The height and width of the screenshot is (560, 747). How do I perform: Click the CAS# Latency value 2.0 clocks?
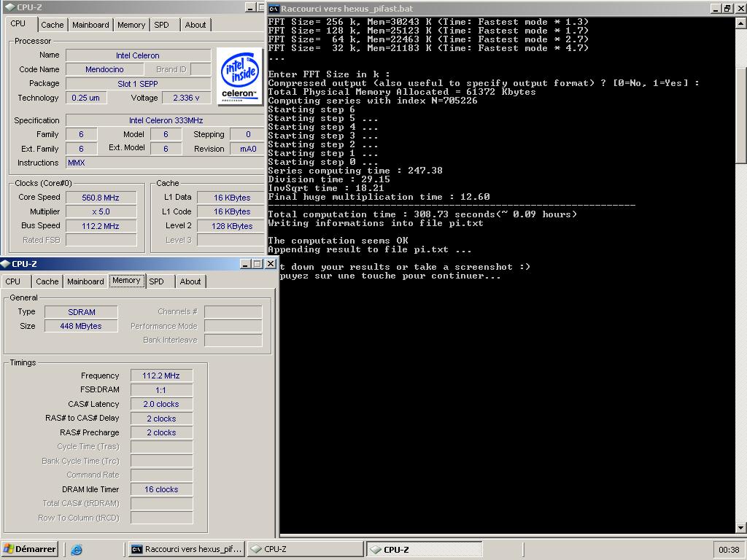click(161, 404)
